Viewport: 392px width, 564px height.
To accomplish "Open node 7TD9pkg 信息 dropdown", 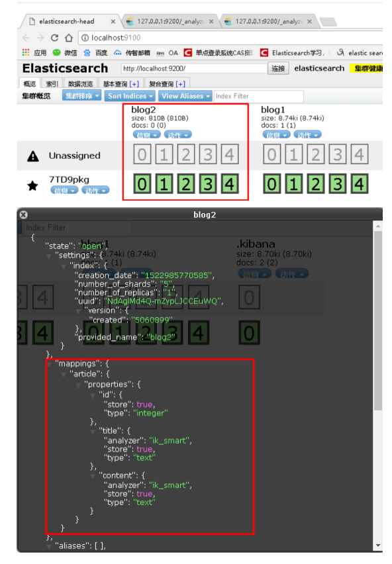I will (x=64, y=190).
